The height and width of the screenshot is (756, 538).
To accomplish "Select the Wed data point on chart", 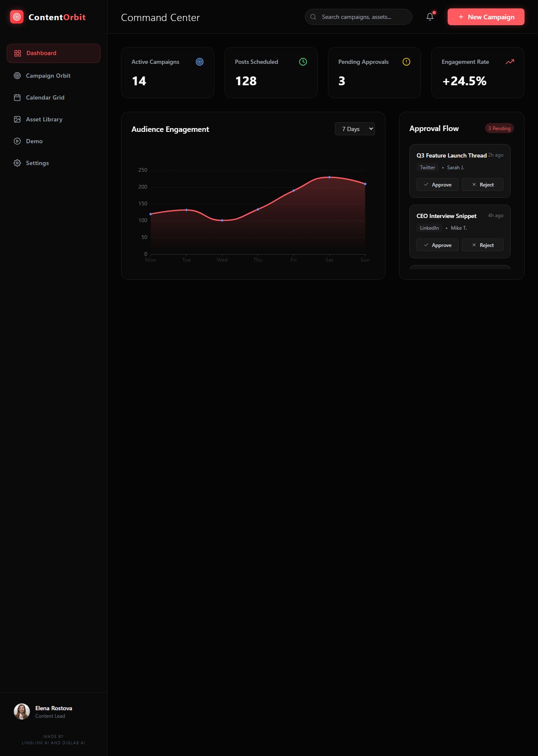I will (x=222, y=220).
